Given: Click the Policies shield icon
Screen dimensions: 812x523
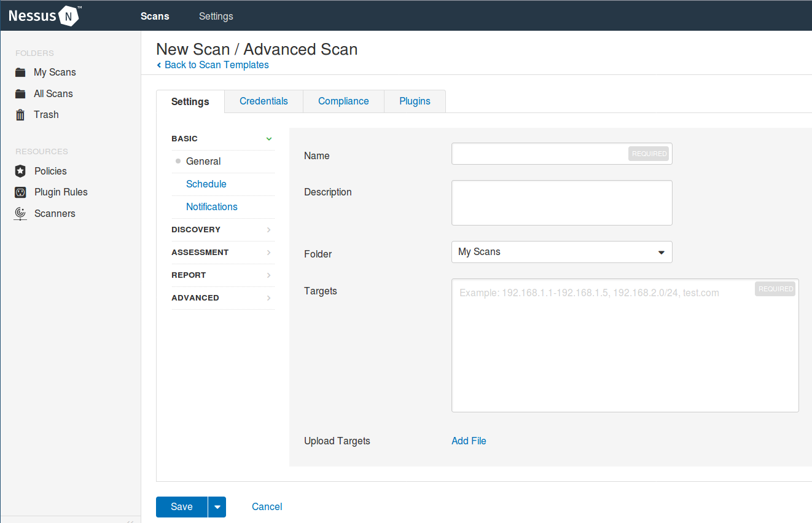Looking at the screenshot, I should pyautogui.click(x=20, y=171).
